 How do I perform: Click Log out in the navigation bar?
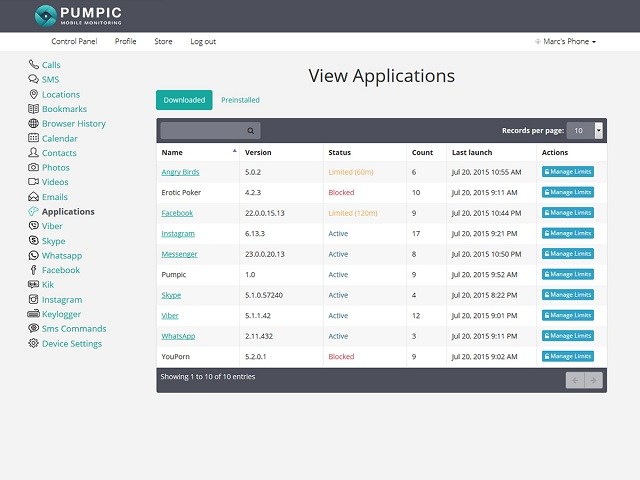[x=203, y=42]
